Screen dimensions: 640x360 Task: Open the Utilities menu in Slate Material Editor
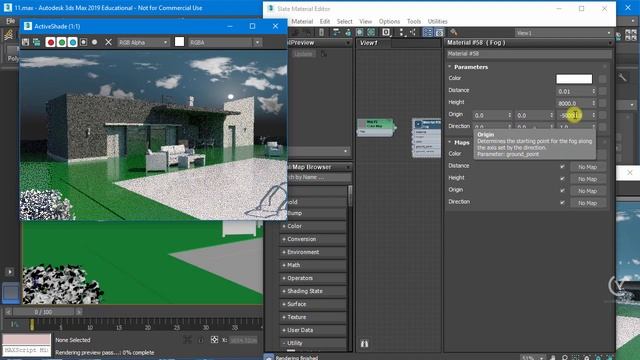pyautogui.click(x=438, y=21)
